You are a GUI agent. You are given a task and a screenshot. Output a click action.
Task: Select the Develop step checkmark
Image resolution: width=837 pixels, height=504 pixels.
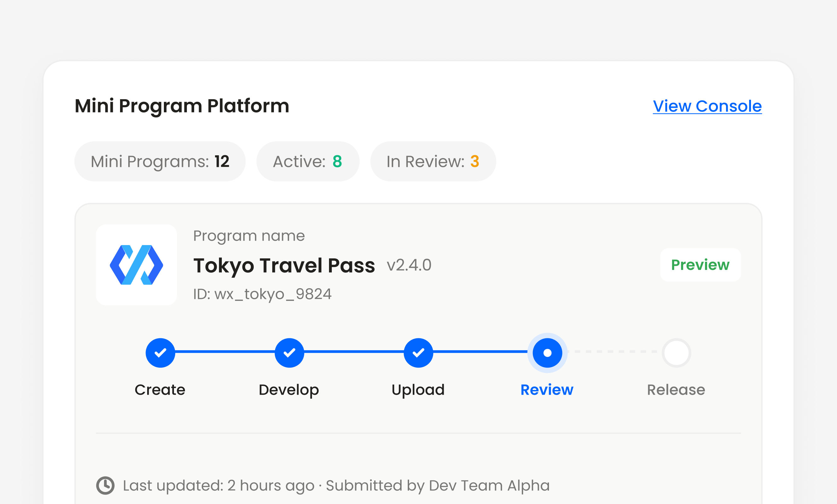pos(289,353)
